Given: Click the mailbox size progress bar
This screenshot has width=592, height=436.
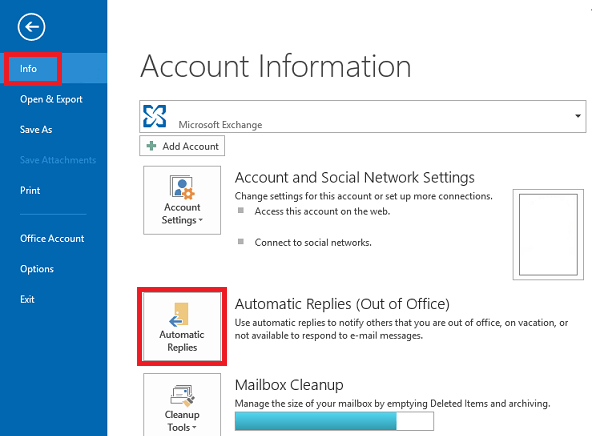Looking at the screenshot, I should (x=334, y=421).
